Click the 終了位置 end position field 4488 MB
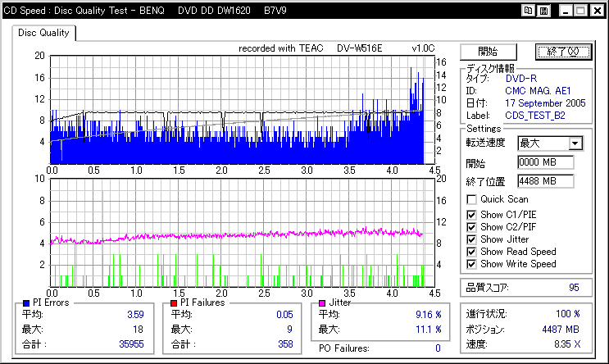The height and width of the screenshot is (364, 609). click(x=545, y=181)
